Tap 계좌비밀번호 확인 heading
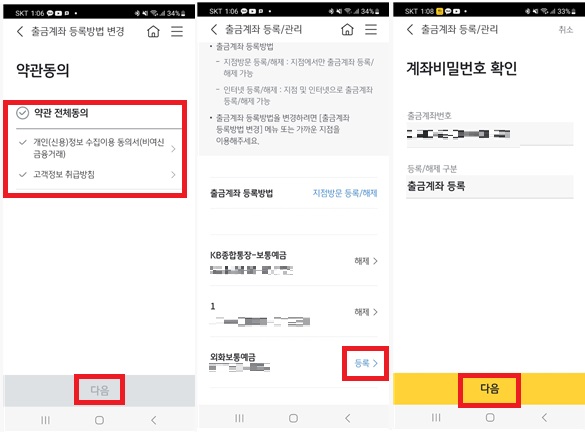The width and height of the screenshot is (585, 433). pos(462,68)
